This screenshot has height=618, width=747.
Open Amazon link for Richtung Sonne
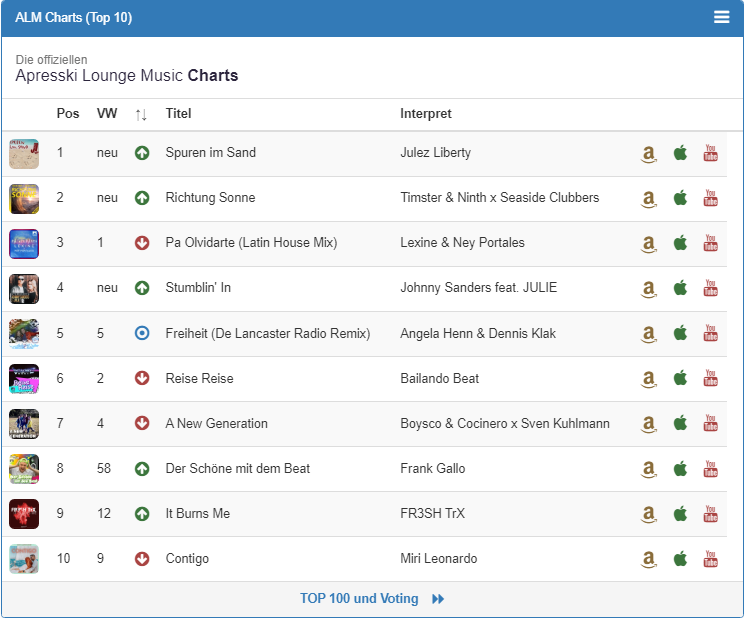pyautogui.click(x=648, y=198)
